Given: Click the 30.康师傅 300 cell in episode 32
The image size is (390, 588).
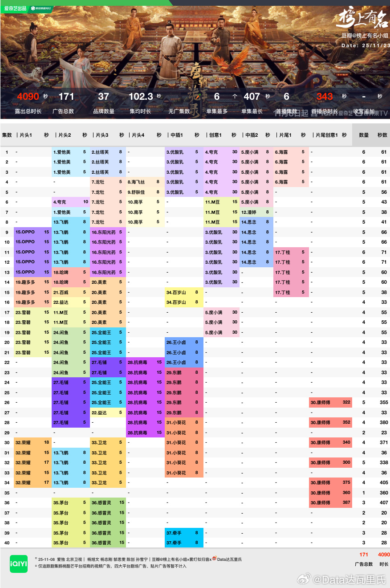Looking at the screenshot, I should click(331, 463).
